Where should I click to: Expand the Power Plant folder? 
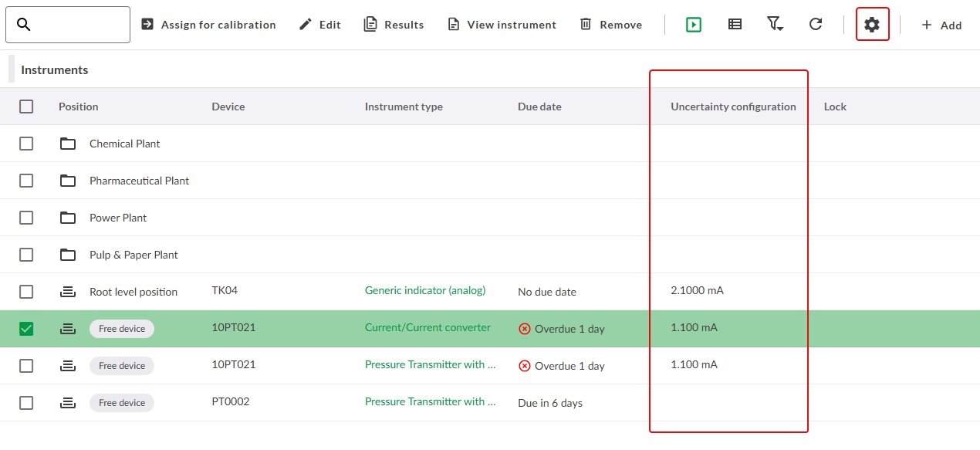68,217
